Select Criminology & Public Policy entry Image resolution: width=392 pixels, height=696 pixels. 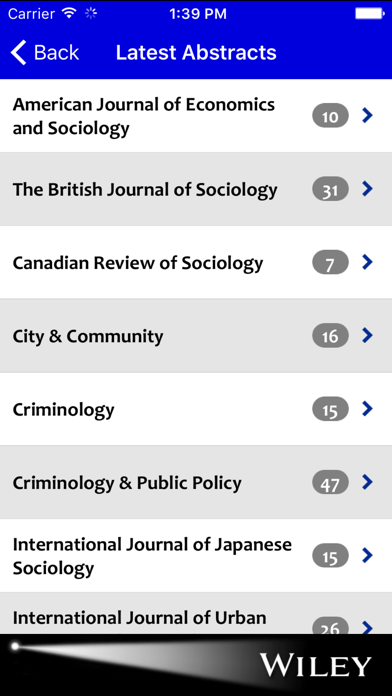196,482
